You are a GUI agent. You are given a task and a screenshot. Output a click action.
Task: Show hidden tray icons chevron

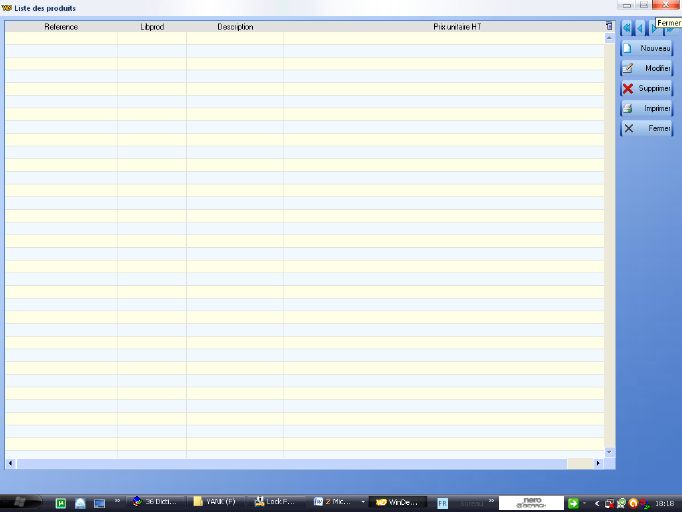pos(597,503)
